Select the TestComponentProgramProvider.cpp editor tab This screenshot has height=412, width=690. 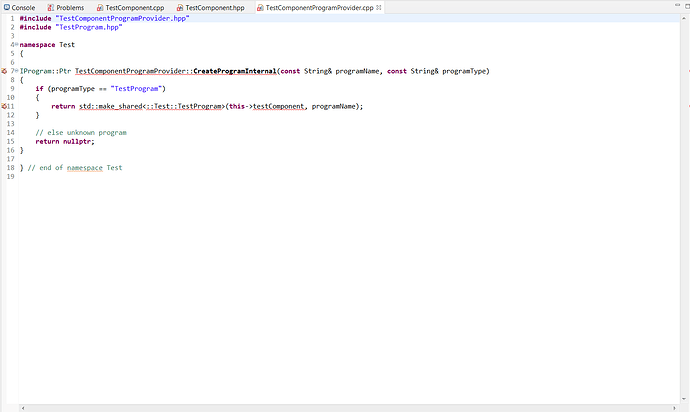tap(319, 7)
